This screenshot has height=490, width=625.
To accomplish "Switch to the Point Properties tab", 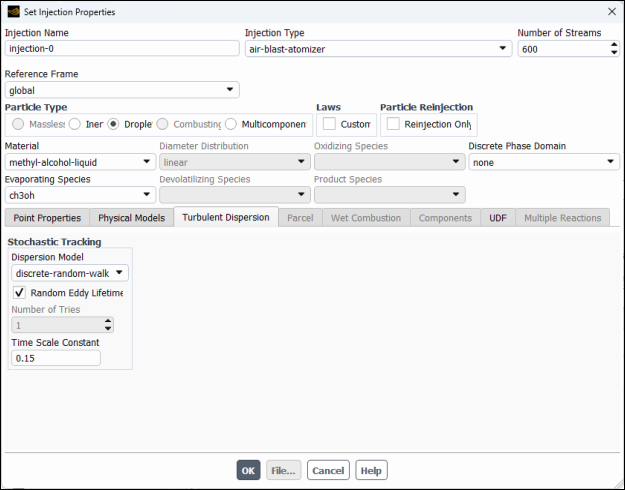I will click(x=46, y=218).
